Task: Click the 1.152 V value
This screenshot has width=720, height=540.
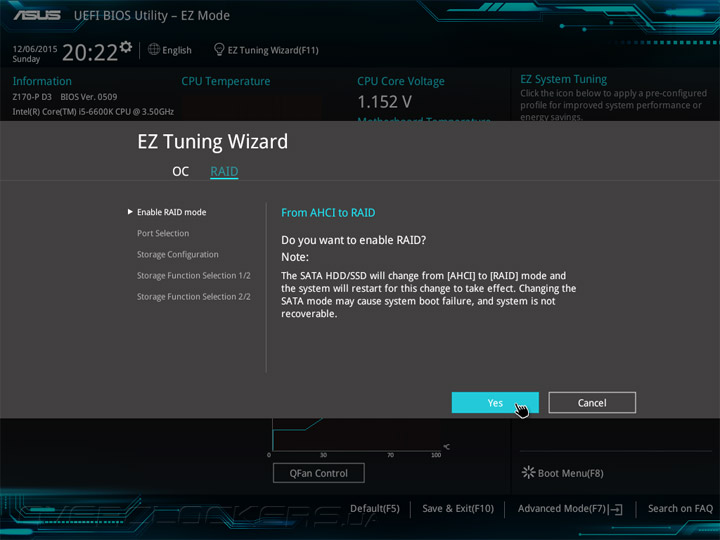Action: point(384,102)
